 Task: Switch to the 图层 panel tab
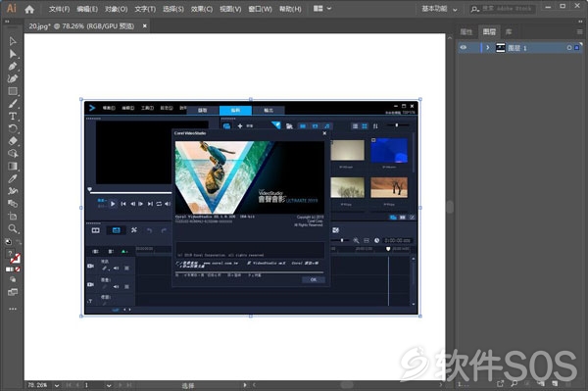tap(489, 32)
